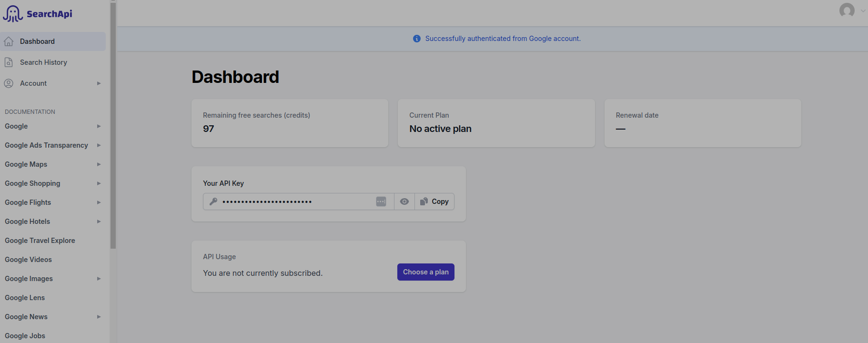Open Google Maps documentation
868x343 pixels.
click(x=26, y=164)
